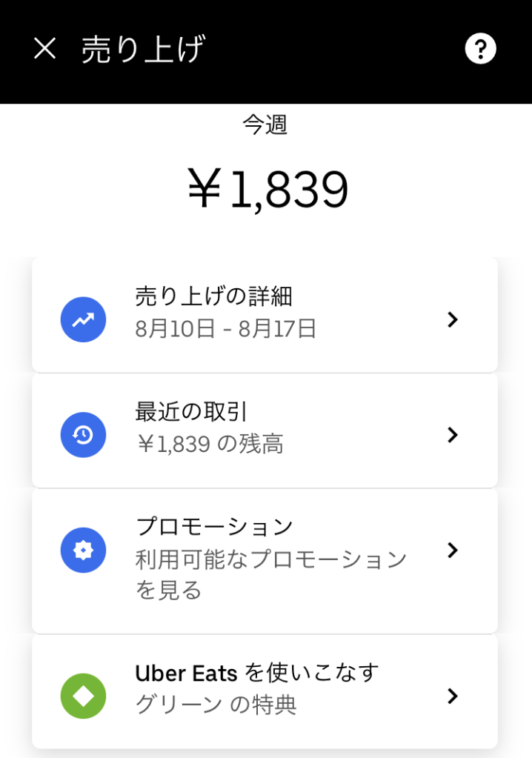Click the large ¥1,839 weekly total
Image resolution: width=532 pixels, height=758 pixels.
pyautogui.click(x=267, y=189)
